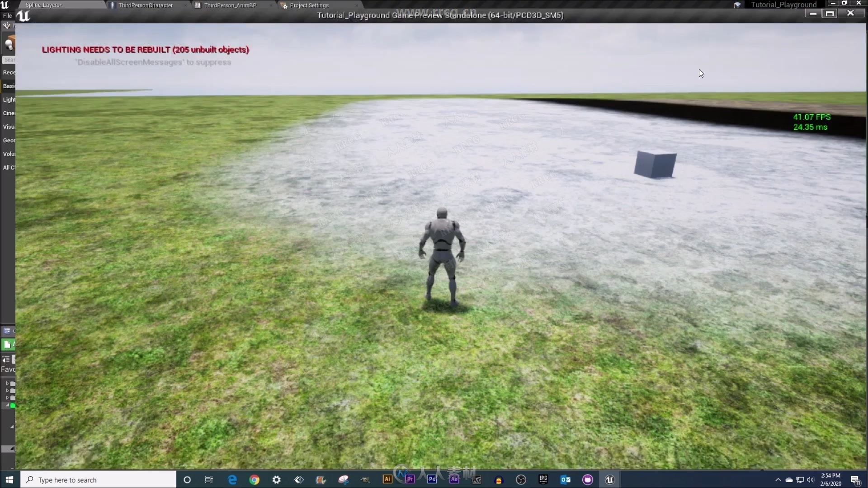The width and height of the screenshot is (868, 488).
Task: Click the Unreal Engine logo icon
Action: point(23,15)
